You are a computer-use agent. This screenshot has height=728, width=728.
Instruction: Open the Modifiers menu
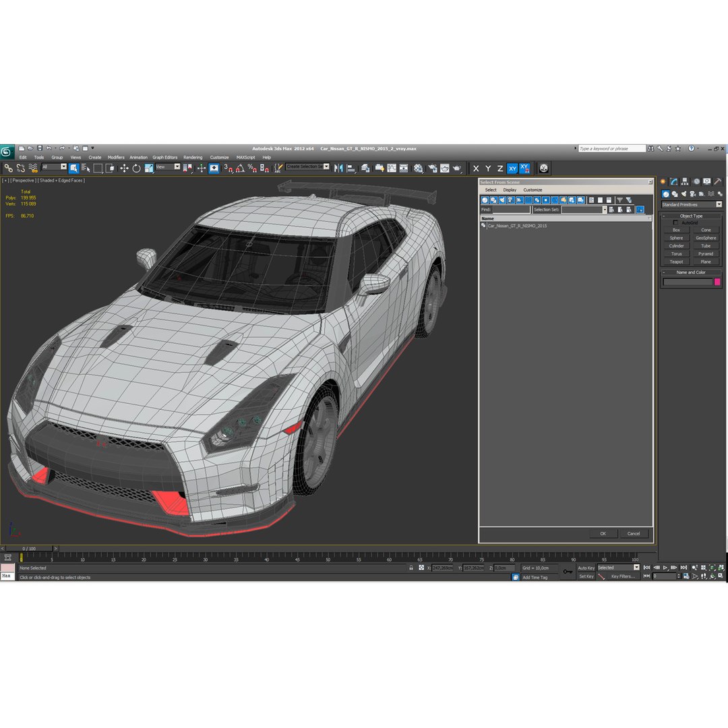[x=116, y=157]
